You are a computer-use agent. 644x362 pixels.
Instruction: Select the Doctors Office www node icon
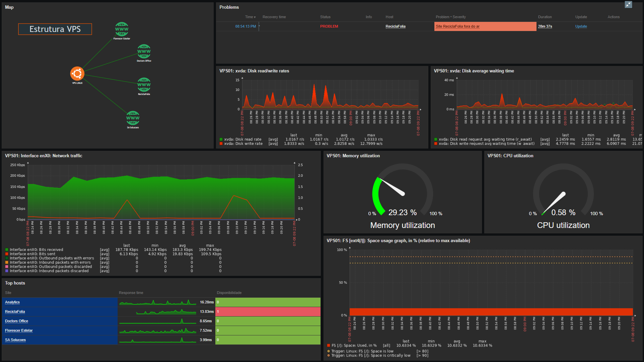(x=144, y=52)
